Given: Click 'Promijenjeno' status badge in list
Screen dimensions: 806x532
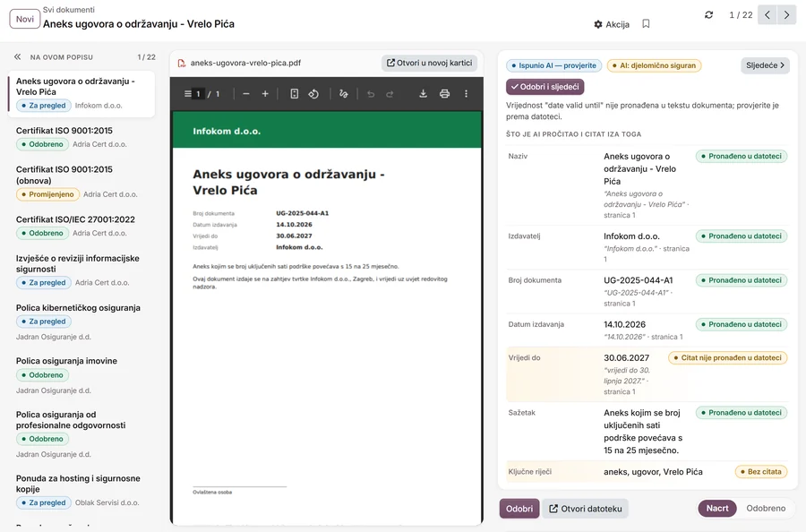Looking at the screenshot, I should coord(47,194).
